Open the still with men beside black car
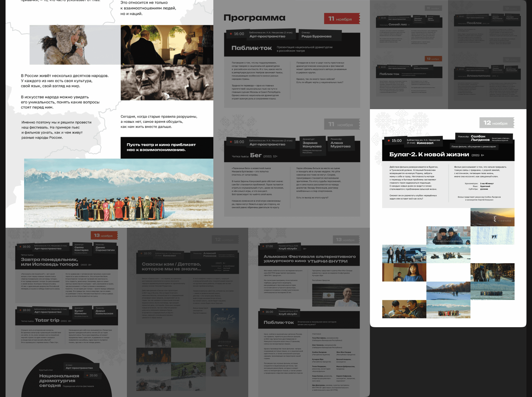 [x=404, y=254]
